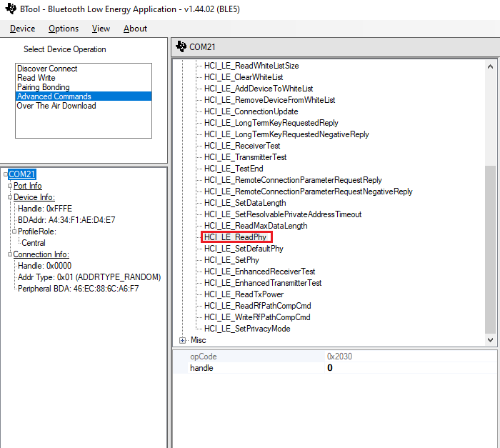The width and height of the screenshot is (500, 448).
Task: Select Addr Type ADDRTYPE_RANDOM entry
Action: 89,277
